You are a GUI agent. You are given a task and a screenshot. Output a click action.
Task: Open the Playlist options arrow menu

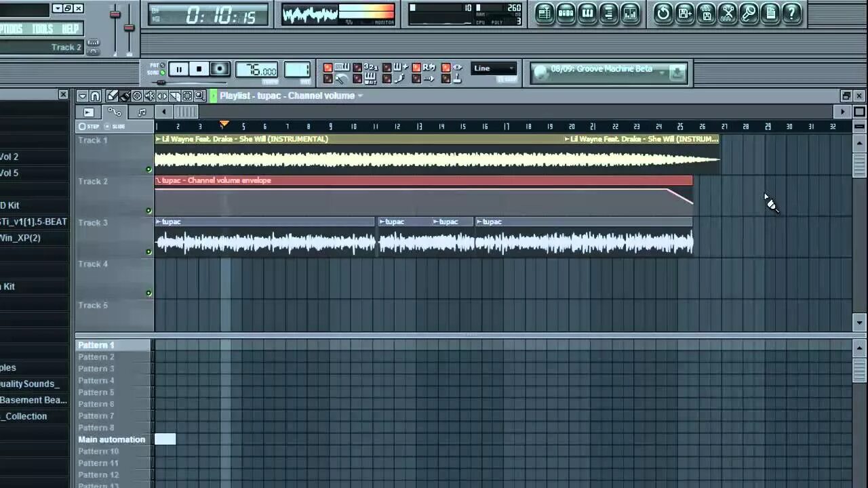(82, 96)
